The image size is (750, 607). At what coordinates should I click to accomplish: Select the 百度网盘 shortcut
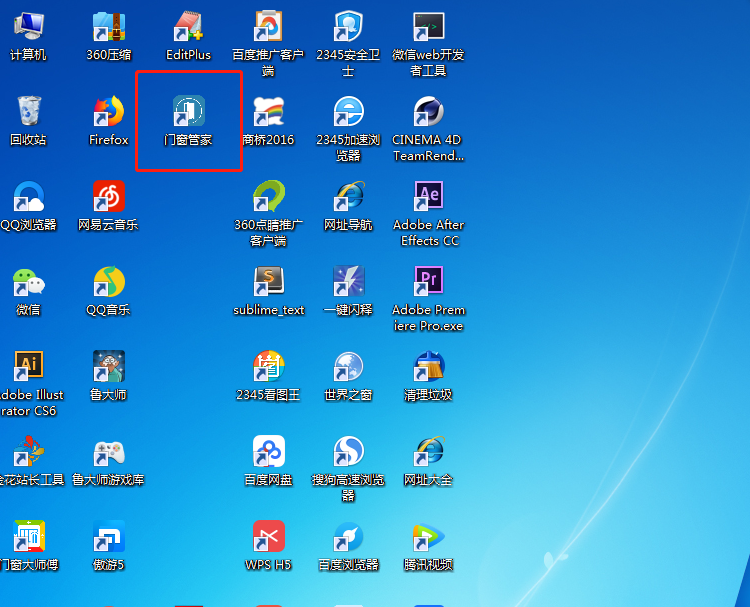[268, 451]
